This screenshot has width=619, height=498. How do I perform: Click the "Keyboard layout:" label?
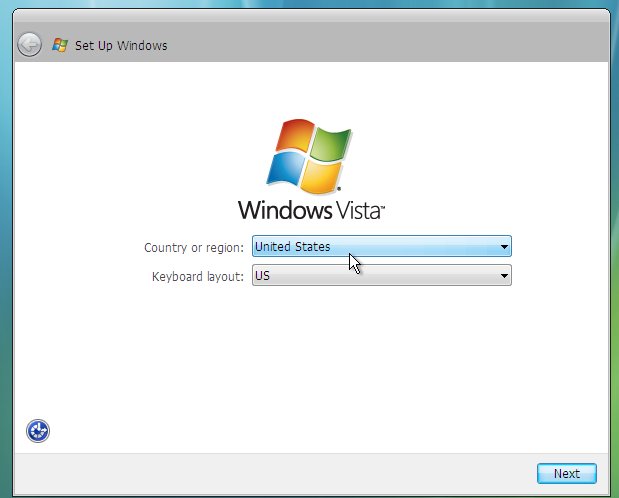[197, 276]
